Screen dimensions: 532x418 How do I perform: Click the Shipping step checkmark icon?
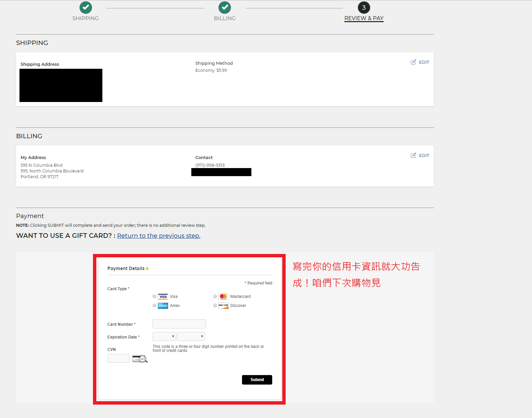[x=86, y=7]
